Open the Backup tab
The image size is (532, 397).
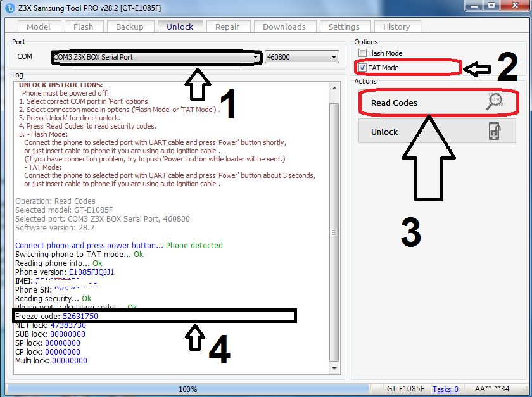(x=130, y=27)
